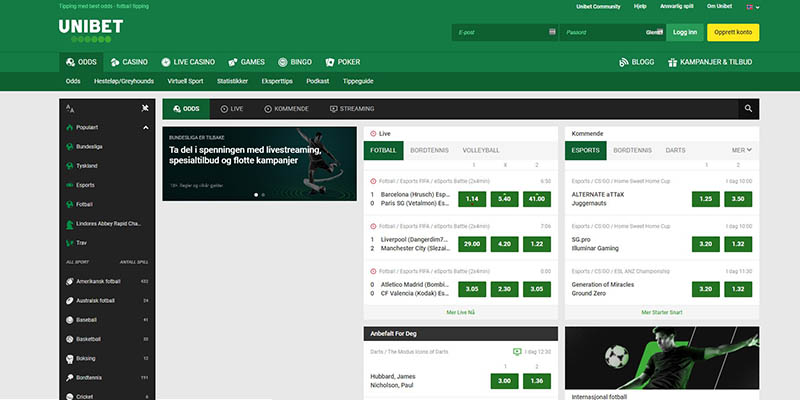Click the unpin sidebar icon
The height and width of the screenshot is (400, 800).
coord(145,108)
